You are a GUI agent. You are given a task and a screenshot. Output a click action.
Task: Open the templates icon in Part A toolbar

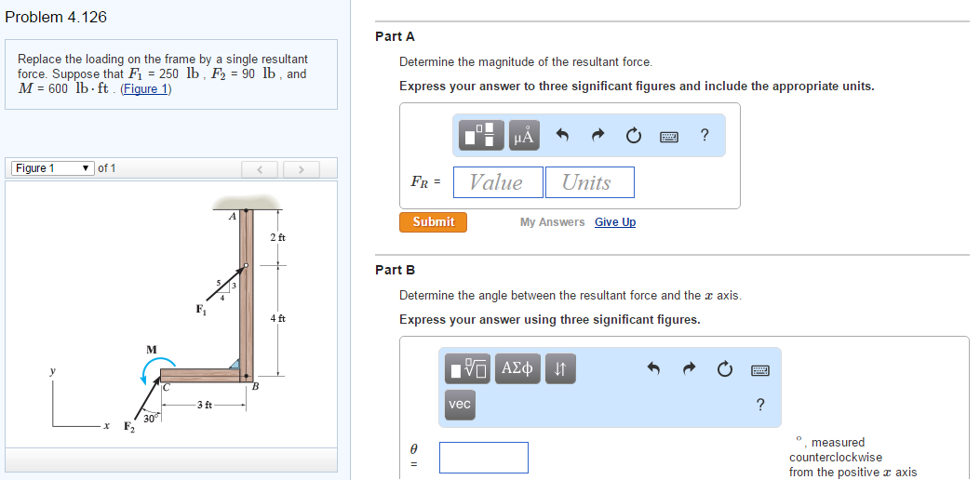[480, 135]
